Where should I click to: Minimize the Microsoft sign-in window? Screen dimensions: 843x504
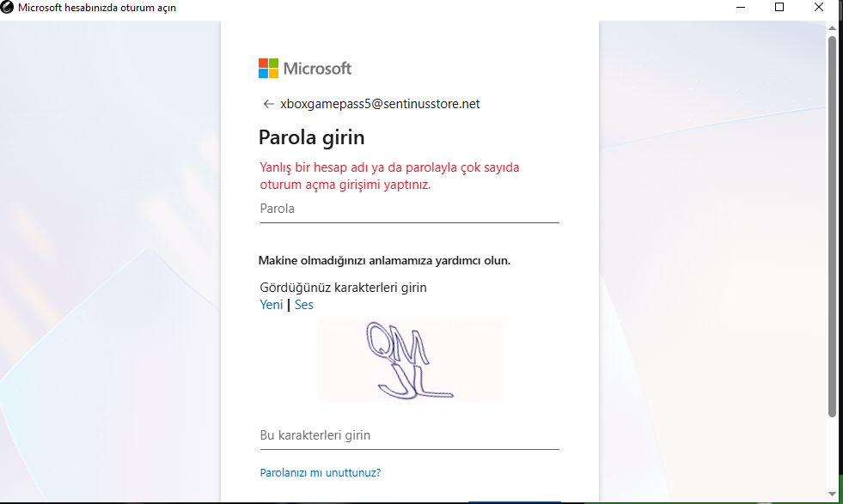tap(741, 8)
